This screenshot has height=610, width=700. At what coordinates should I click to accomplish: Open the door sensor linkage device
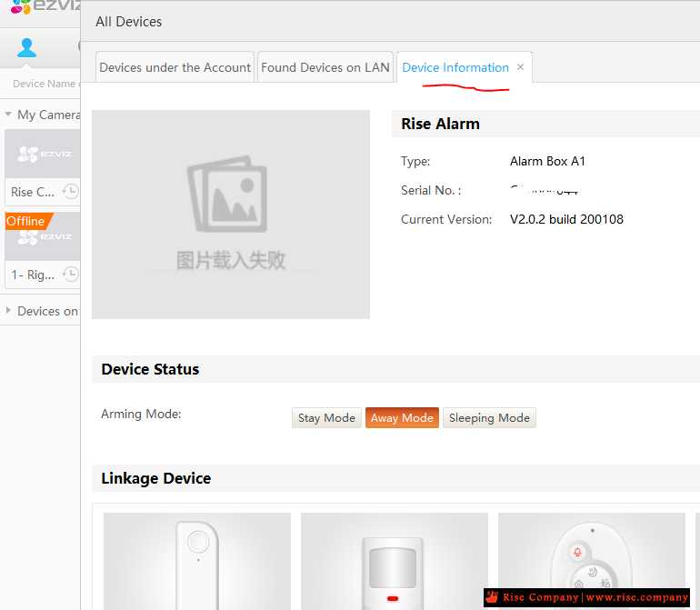coord(197,561)
